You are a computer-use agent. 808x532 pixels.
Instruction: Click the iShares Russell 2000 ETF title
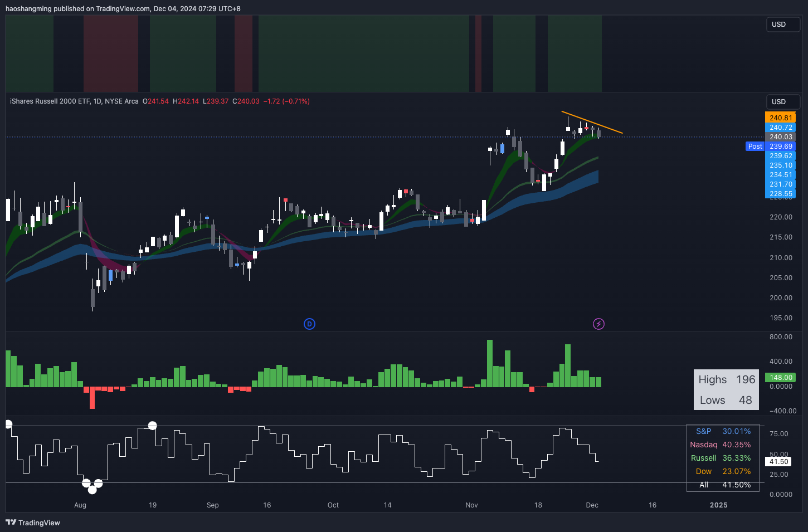(74, 101)
